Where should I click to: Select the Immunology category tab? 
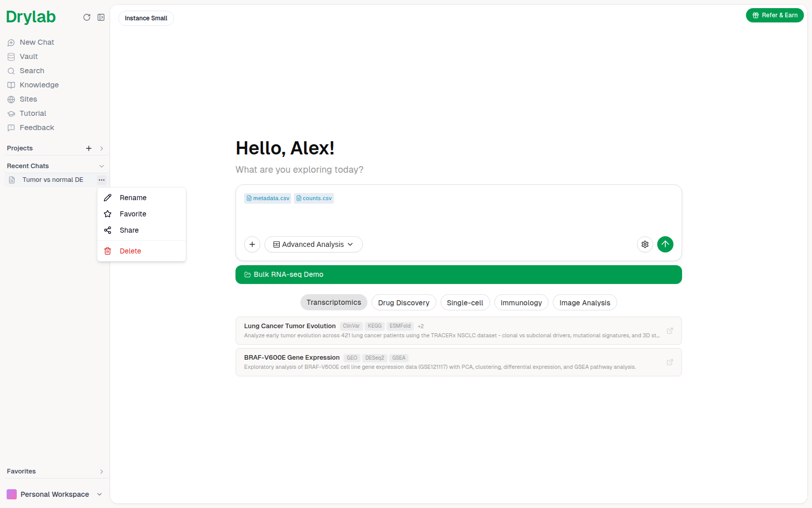521,302
